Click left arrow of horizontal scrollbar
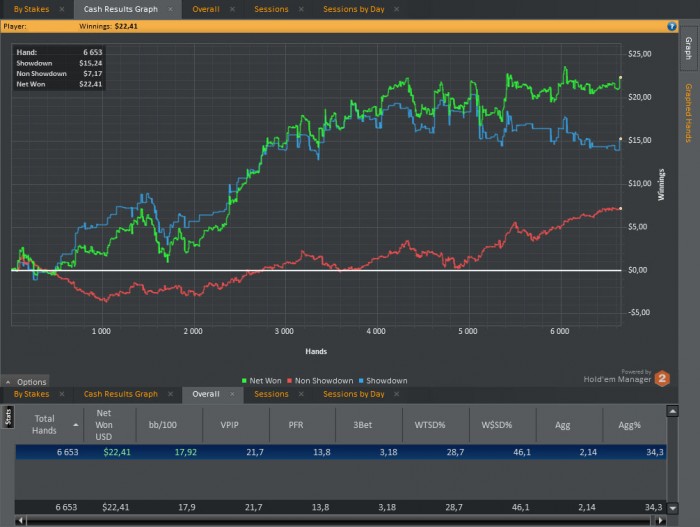 tap(22, 521)
